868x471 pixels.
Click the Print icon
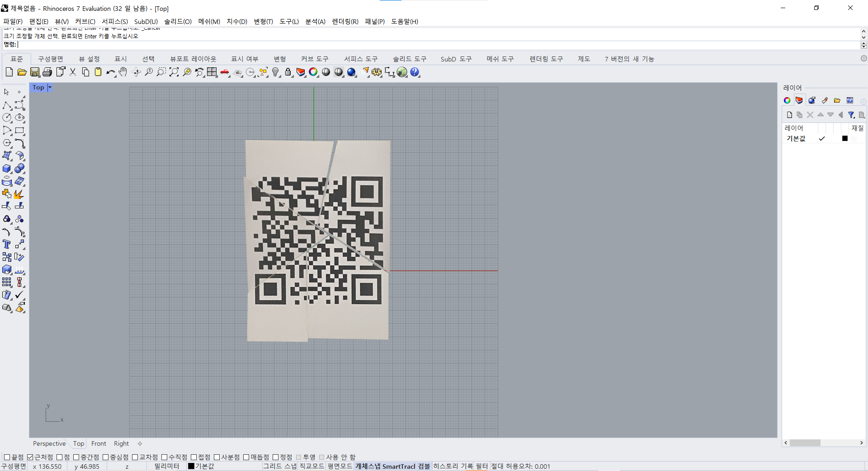[x=47, y=72]
